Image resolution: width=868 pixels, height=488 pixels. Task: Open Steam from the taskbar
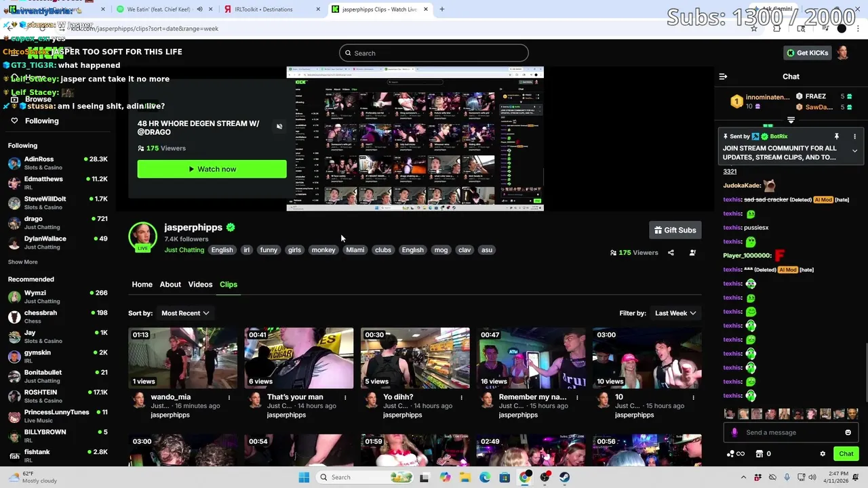pos(564,477)
